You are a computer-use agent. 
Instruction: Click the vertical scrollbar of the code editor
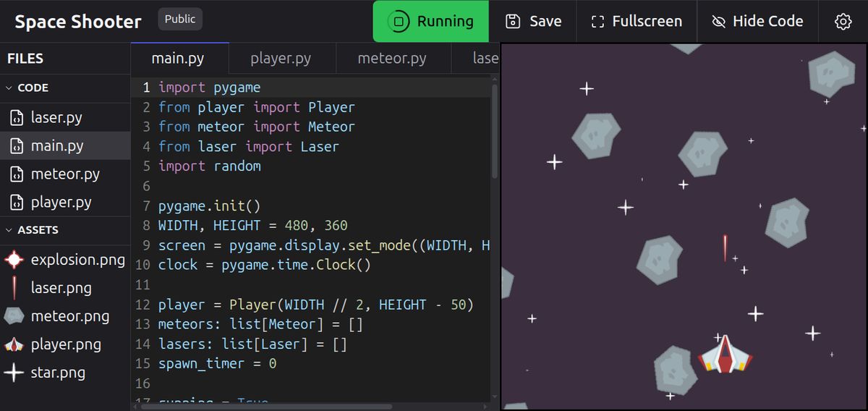495,130
